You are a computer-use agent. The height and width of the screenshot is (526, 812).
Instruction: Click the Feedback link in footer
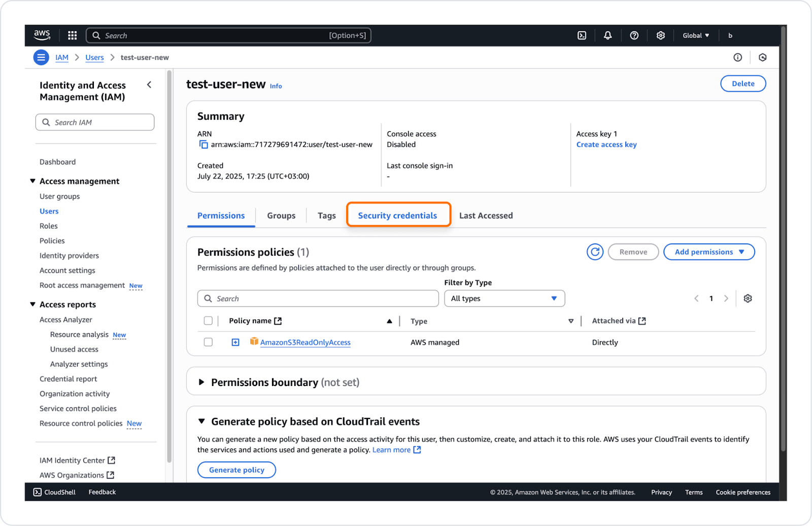[x=102, y=492]
